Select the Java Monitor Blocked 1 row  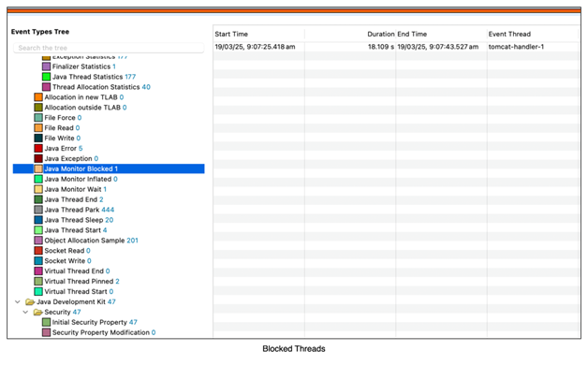(109, 168)
